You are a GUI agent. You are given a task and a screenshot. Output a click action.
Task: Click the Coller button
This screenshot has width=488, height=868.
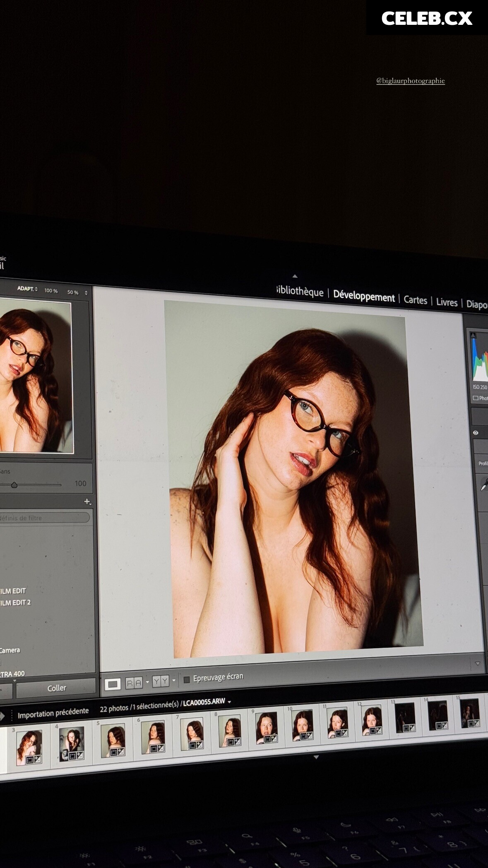click(x=56, y=688)
